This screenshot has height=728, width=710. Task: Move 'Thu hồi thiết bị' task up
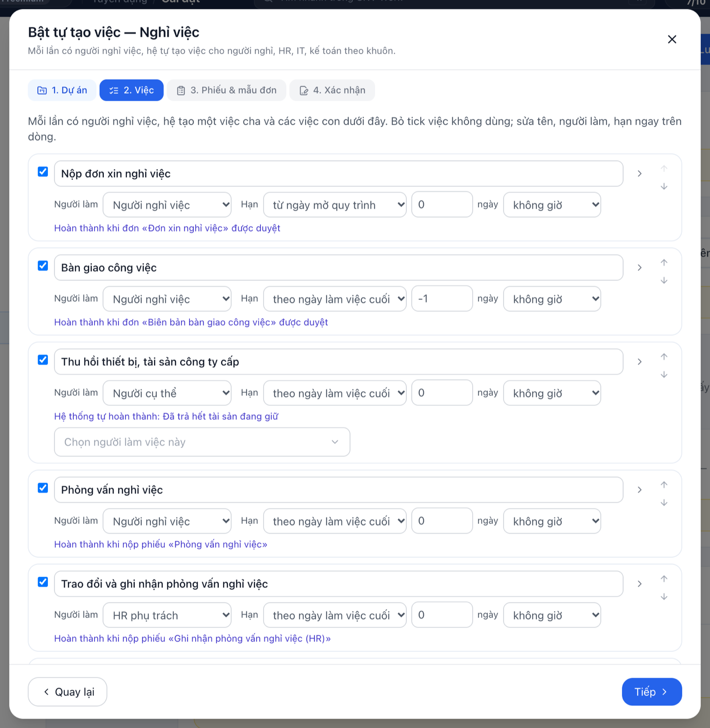tap(664, 357)
